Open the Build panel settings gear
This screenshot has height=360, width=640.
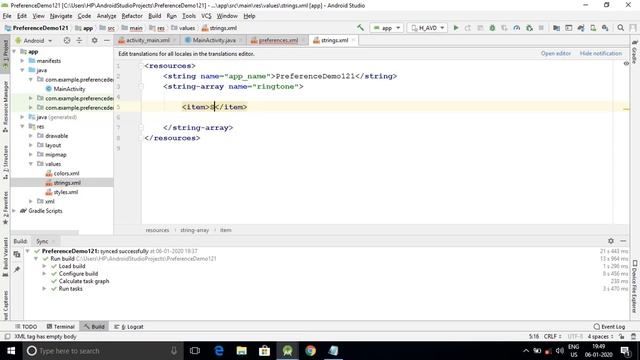click(611, 241)
